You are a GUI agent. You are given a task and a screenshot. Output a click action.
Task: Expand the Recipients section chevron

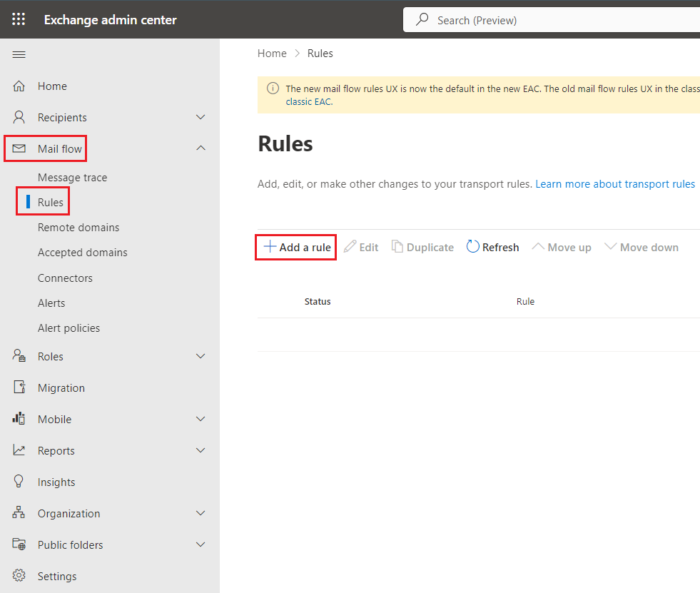[x=201, y=117]
